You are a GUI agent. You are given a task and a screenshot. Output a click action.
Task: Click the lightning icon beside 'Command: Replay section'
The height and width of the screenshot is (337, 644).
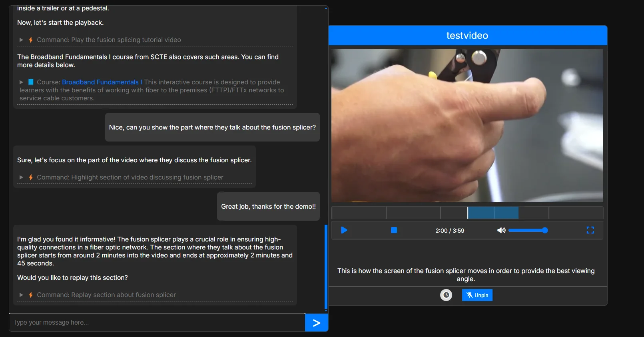tap(31, 295)
